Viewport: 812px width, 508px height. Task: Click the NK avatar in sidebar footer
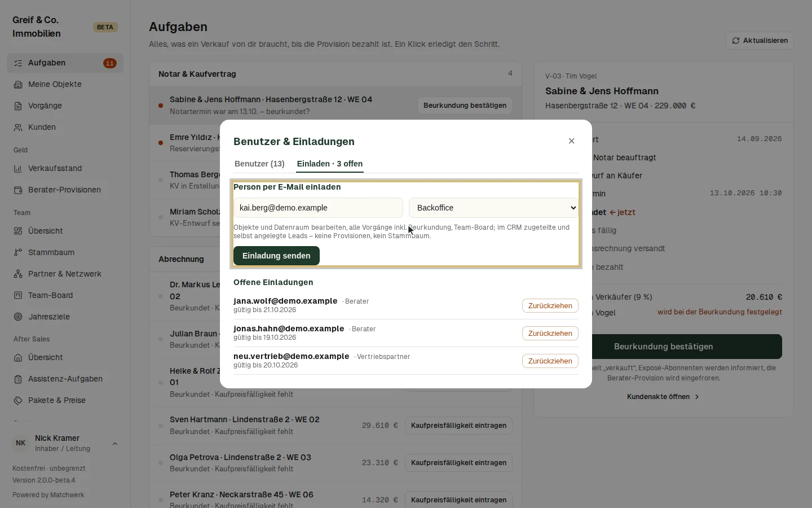tap(21, 444)
